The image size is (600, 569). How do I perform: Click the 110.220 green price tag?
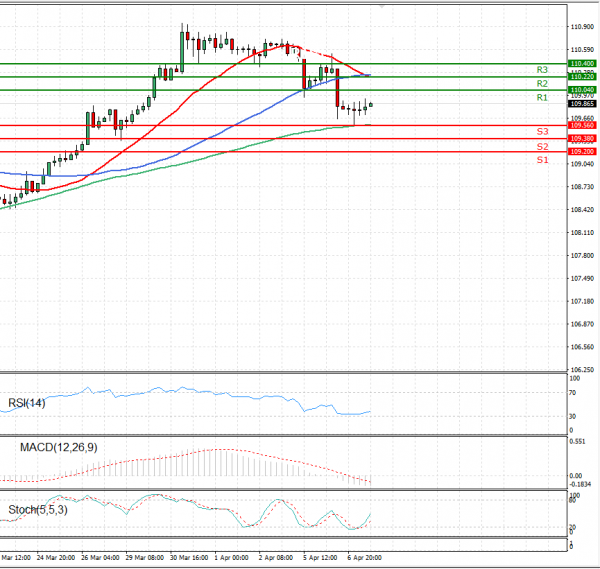[582, 76]
